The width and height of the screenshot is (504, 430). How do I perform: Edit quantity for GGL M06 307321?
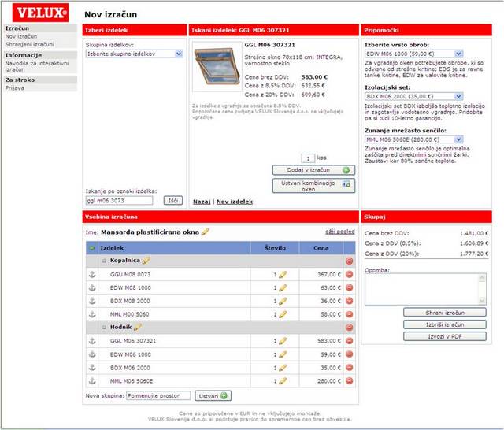(x=282, y=340)
